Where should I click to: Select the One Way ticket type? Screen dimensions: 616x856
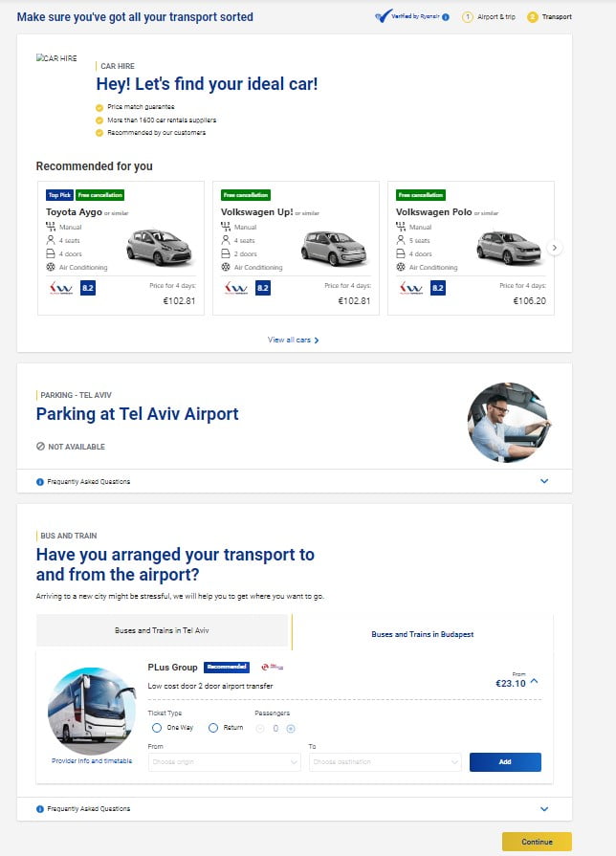pos(157,728)
